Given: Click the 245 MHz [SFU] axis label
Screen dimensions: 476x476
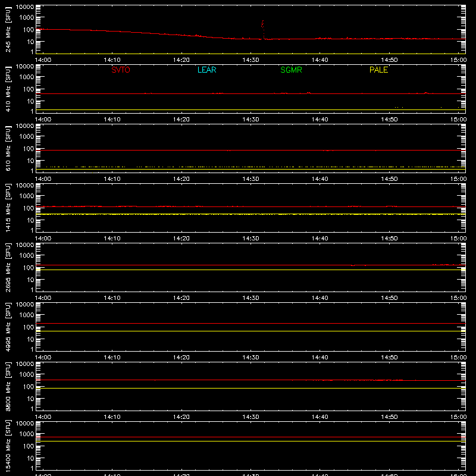Looking at the screenshot, I should [8, 29].
